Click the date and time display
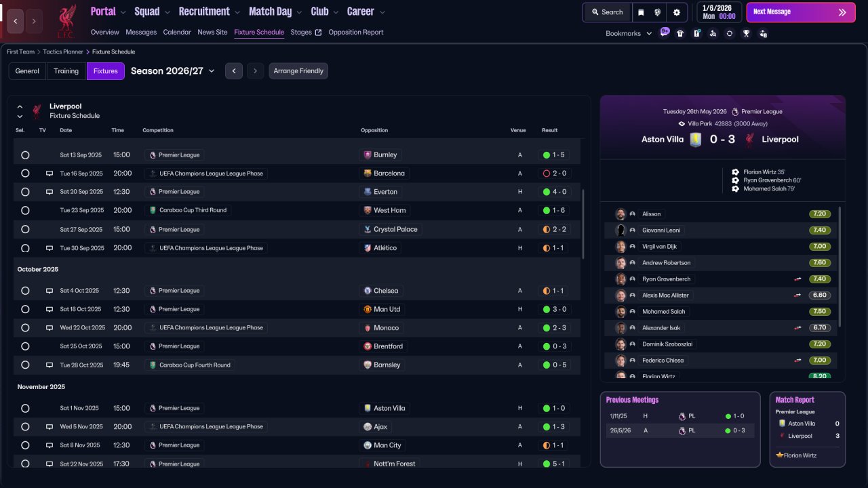868x488 pixels. coord(719,12)
